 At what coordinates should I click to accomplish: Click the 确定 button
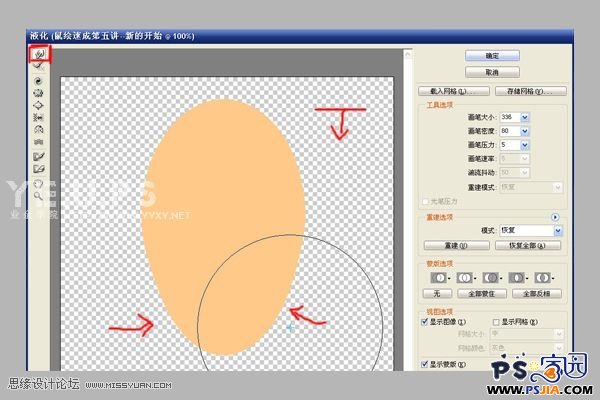click(492, 56)
